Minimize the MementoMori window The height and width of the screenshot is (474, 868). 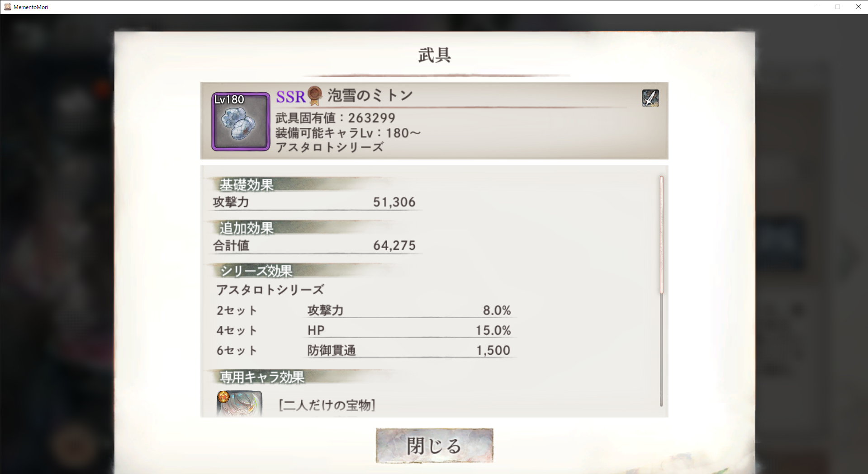[817, 7]
